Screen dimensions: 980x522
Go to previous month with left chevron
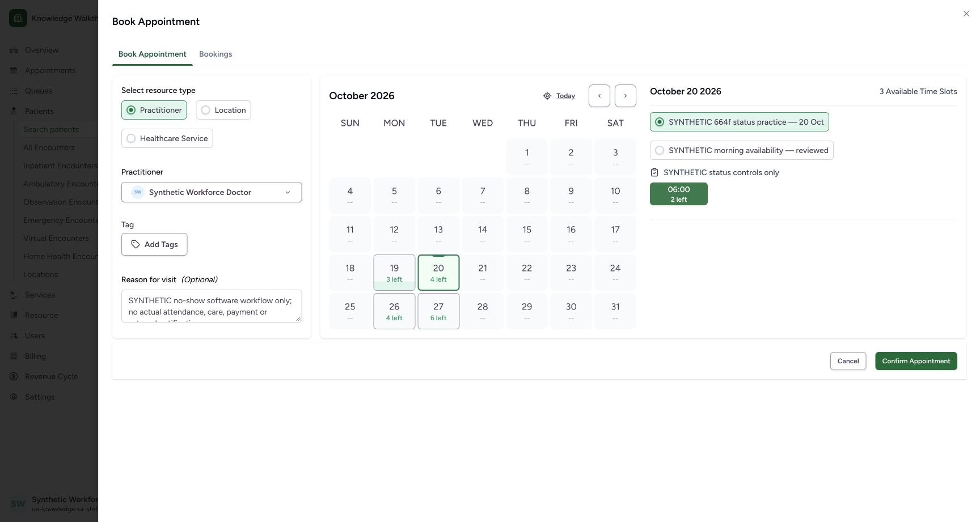click(x=599, y=96)
